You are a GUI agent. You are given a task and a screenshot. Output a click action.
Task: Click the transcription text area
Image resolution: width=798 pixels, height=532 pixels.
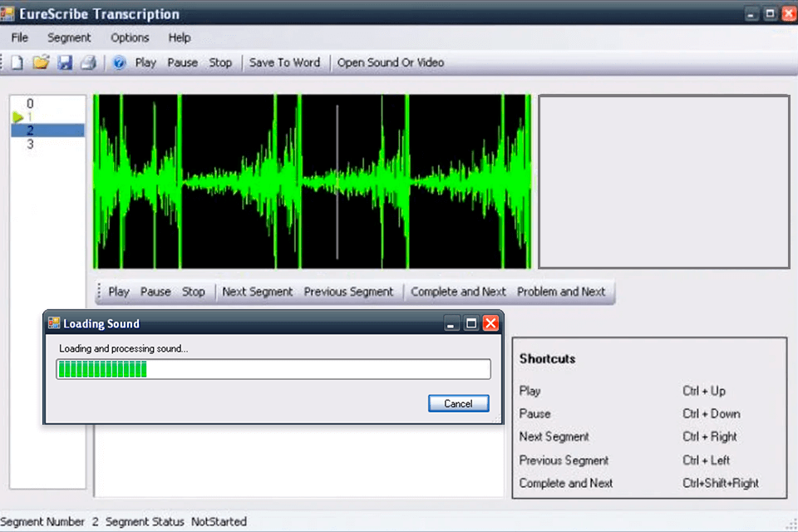[298, 461]
